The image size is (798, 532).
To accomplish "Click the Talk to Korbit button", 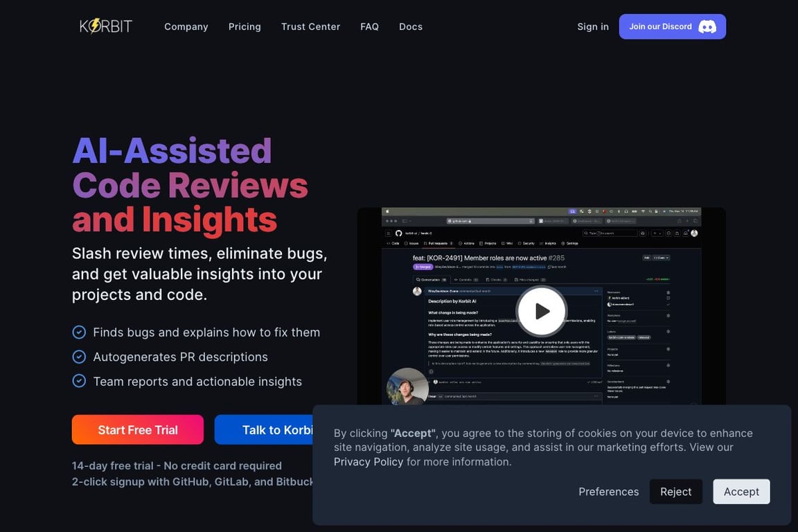I will (264, 429).
